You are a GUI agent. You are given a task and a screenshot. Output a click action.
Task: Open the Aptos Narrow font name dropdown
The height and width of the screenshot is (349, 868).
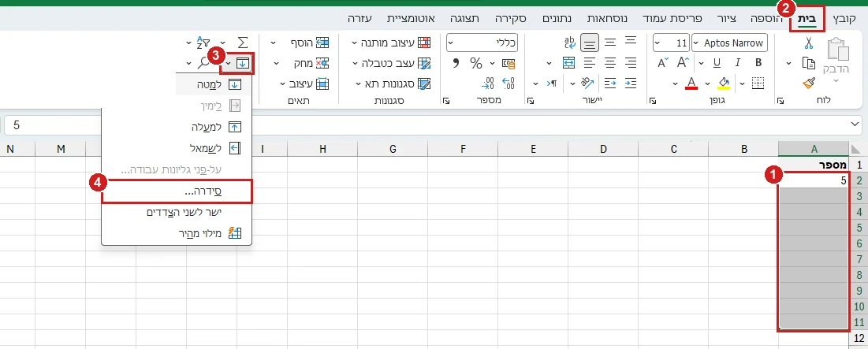(695, 43)
